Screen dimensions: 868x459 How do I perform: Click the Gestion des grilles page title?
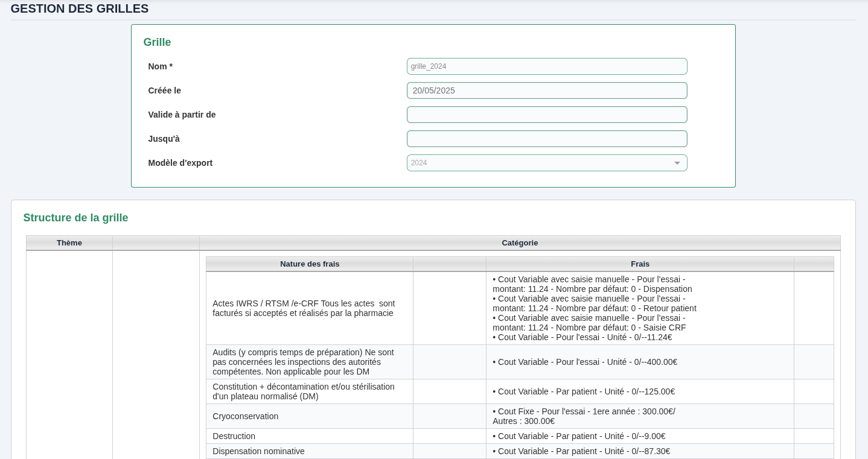click(x=80, y=9)
